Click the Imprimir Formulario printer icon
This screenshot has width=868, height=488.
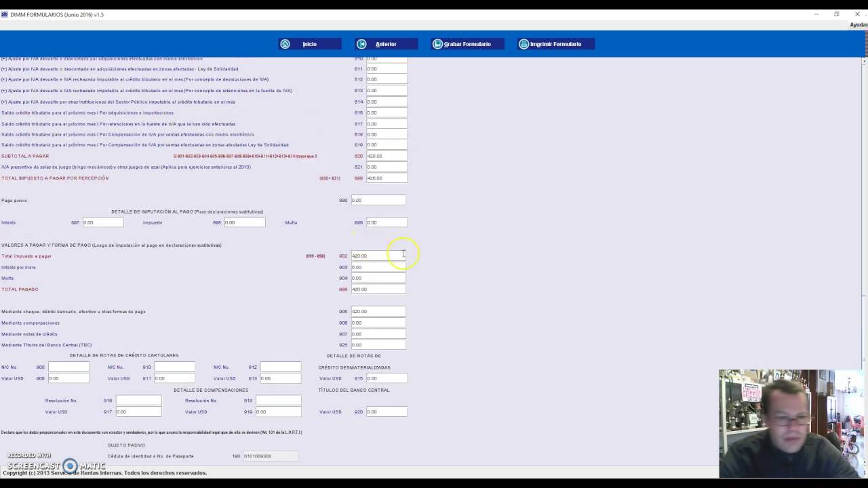524,44
